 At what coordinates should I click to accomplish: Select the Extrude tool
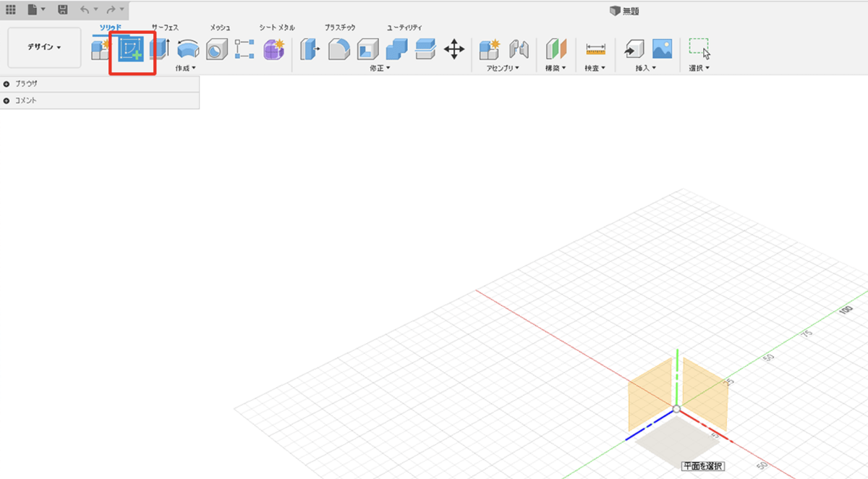tap(158, 49)
